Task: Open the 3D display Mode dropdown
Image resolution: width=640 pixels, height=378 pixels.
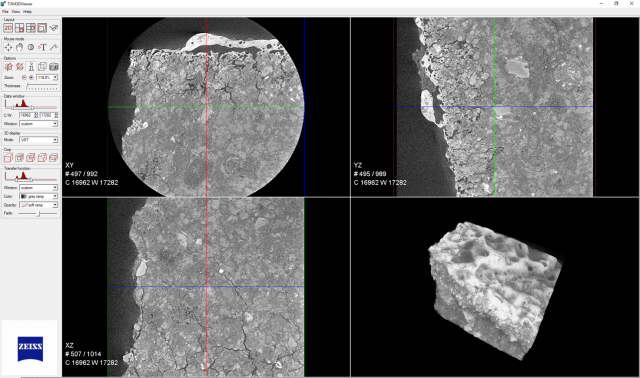Action: click(38, 140)
